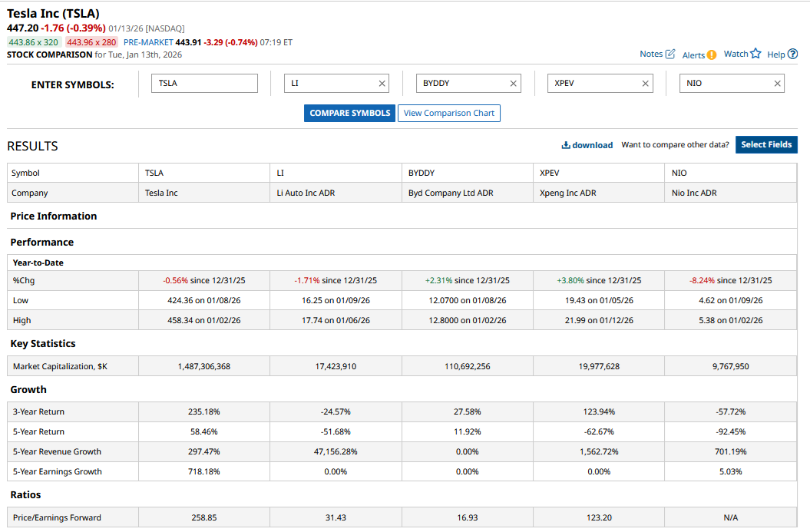The height and width of the screenshot is (532, 810).
Task: Remove the NIO symbol with X
Action: coord(777,84)
